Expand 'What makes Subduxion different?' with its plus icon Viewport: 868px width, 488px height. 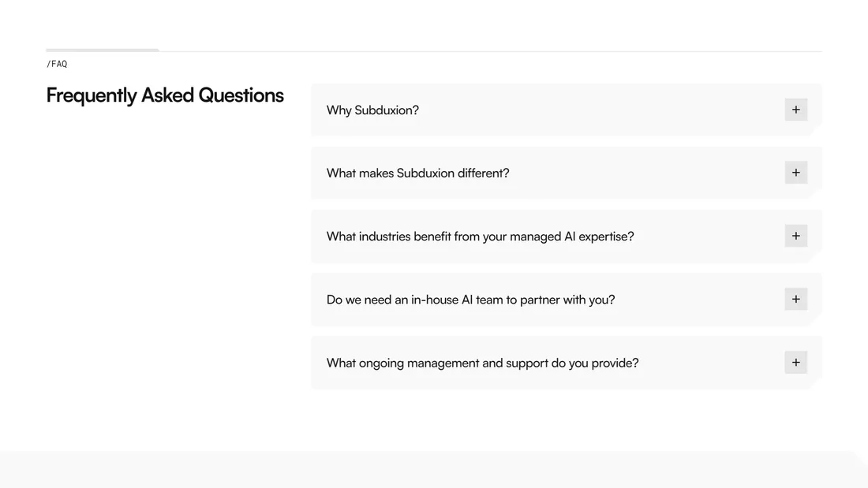pos(795,172)
